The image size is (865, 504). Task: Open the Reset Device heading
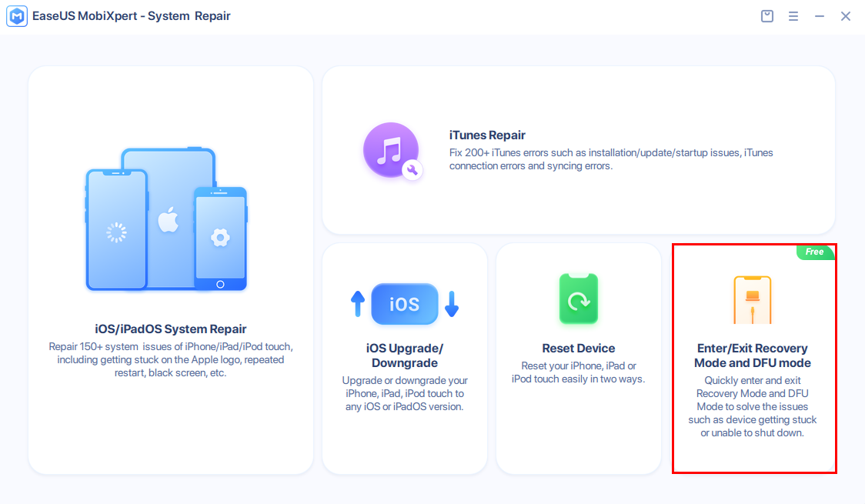[x=578, y=348]
